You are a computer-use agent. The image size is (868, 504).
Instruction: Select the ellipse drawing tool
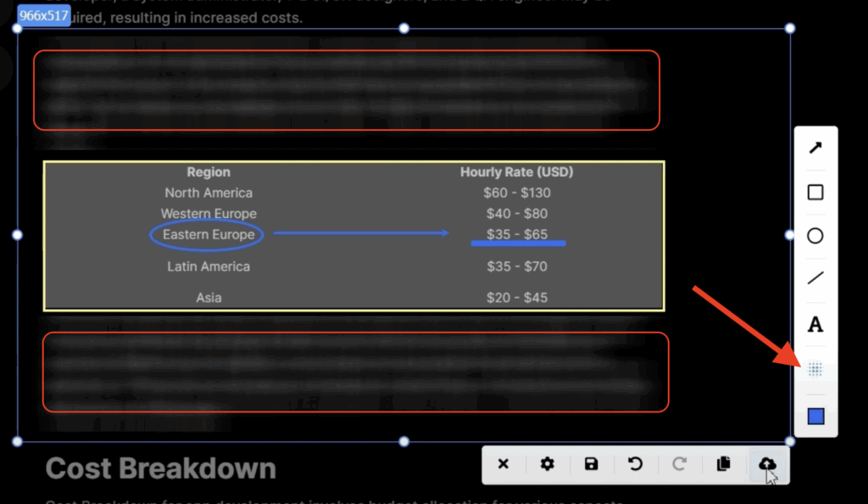tap(815, 236)
